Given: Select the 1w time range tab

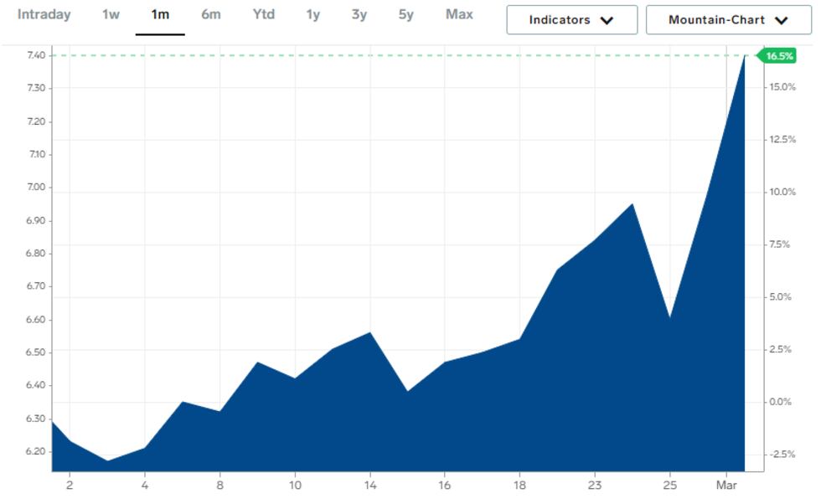Looking at the screenshot, I should 111,15.
